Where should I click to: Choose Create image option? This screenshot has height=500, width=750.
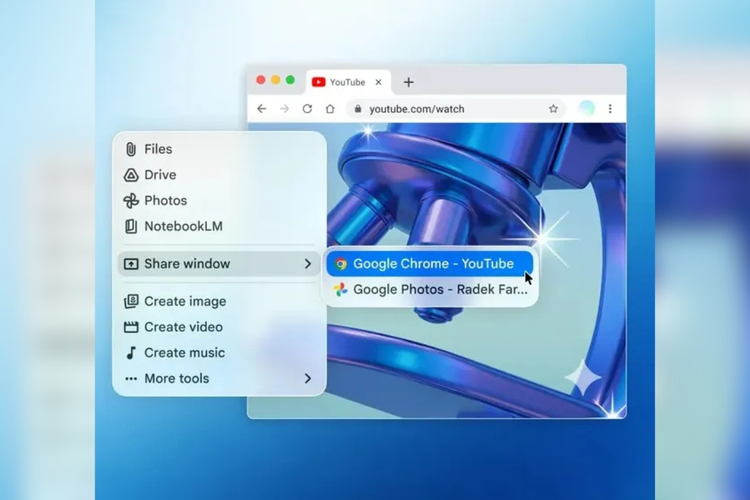[x=185, y=301]
